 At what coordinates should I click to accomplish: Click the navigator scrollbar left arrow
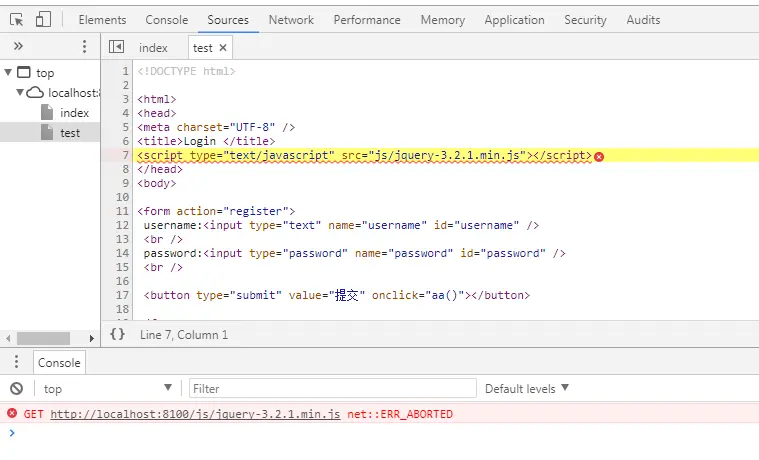click(8, 338)
